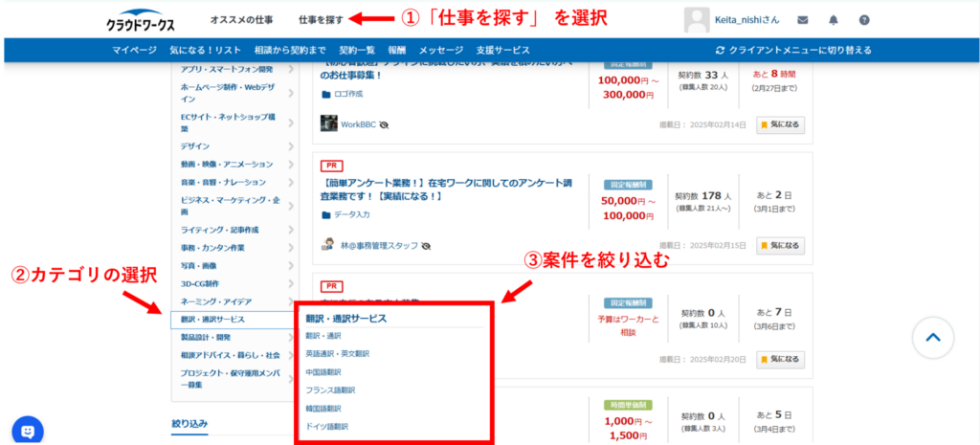
Task: Click the データ入力 category link
Action: pos(352,214)
